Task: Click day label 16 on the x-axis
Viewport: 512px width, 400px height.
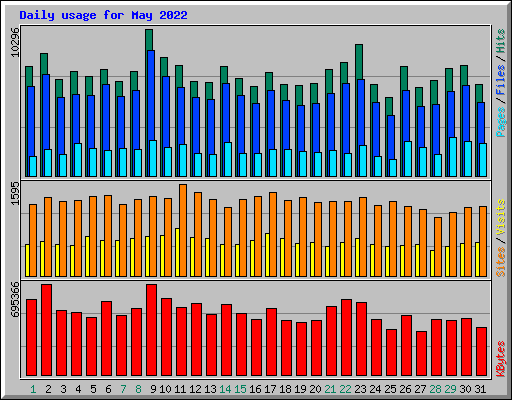Action: [255, 389]
